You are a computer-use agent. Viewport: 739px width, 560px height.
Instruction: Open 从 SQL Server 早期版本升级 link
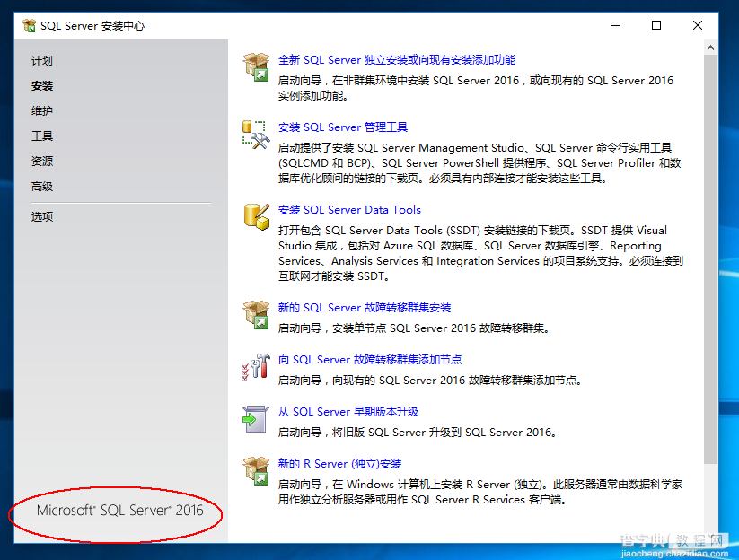click(x=348, y=412)
